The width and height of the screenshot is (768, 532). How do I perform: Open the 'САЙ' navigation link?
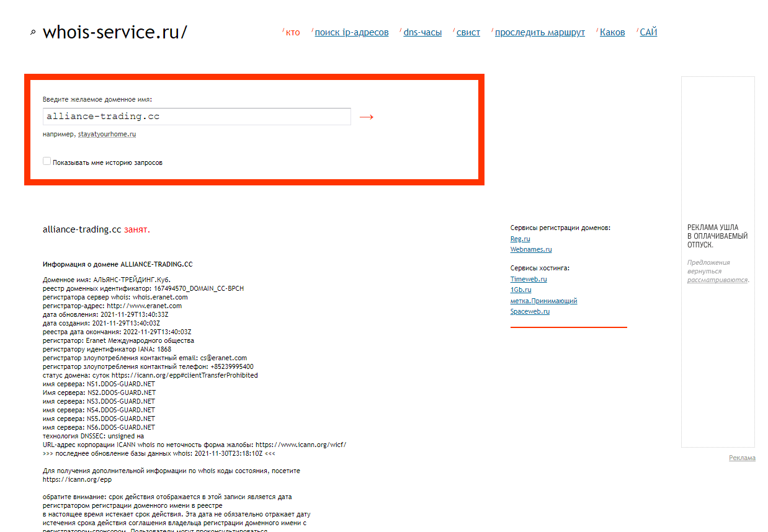(x=648, y=32)
